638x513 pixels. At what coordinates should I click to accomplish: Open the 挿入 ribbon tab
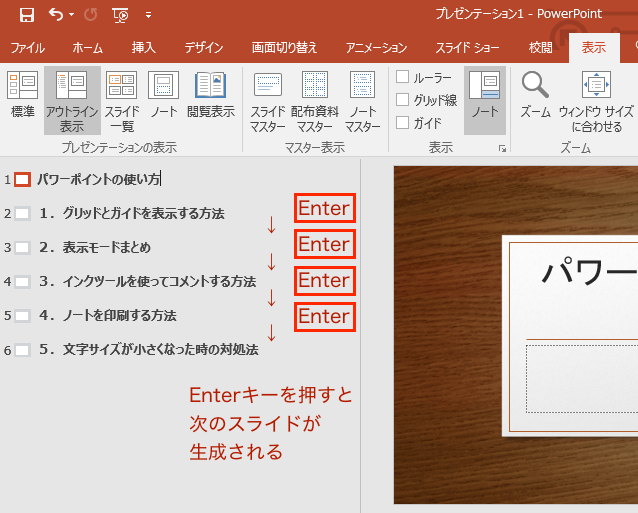(x=143, y=48)
